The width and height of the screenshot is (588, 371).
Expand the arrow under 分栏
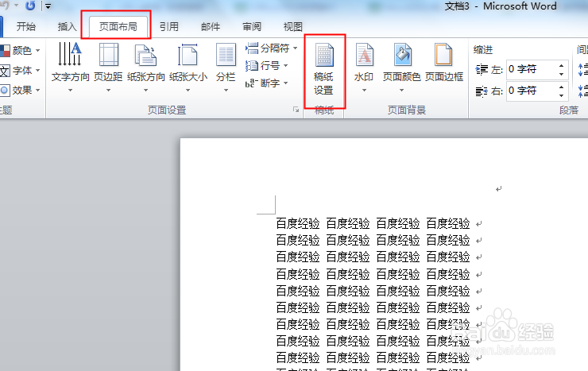click(x=226, y=90)
